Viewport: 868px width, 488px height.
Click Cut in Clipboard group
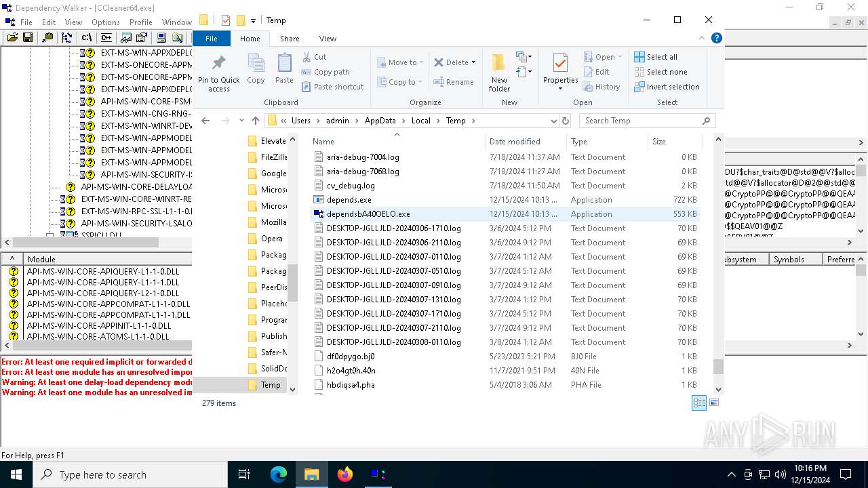click(314, 57)
